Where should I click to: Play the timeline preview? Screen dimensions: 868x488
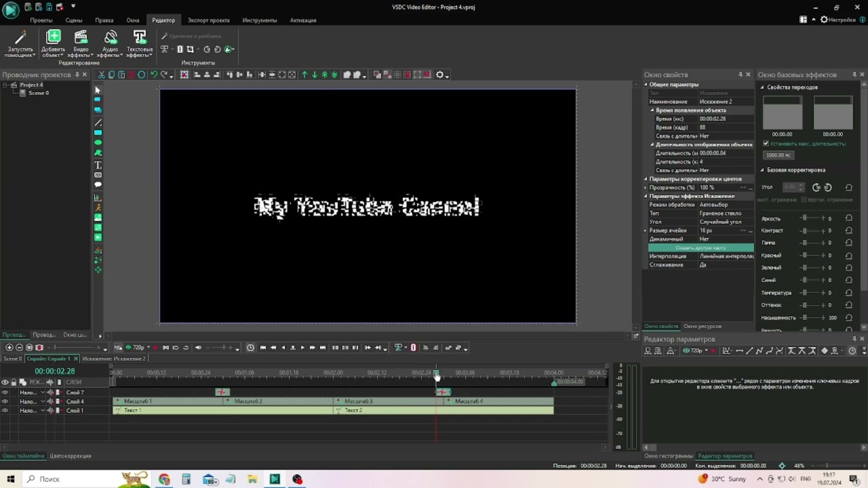[x=302, y=348]
